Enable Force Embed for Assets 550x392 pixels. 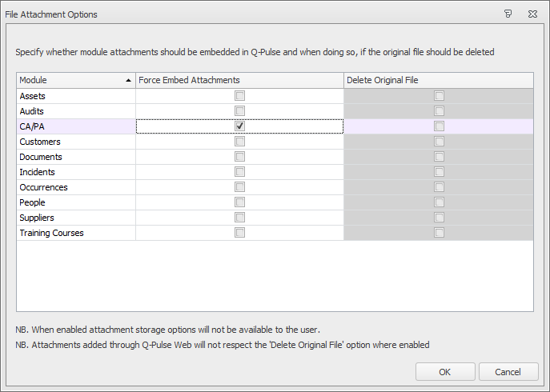coord(239,96)
